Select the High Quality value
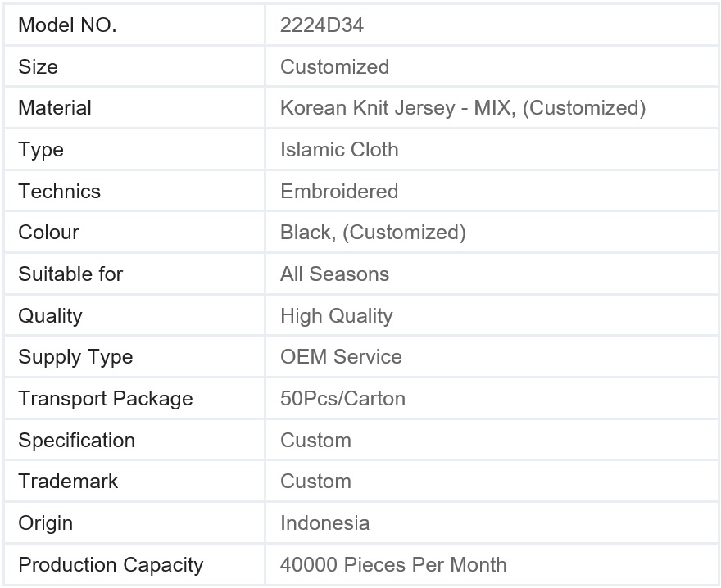The height and width of the screenshot is (588, 721). [337, 316]
